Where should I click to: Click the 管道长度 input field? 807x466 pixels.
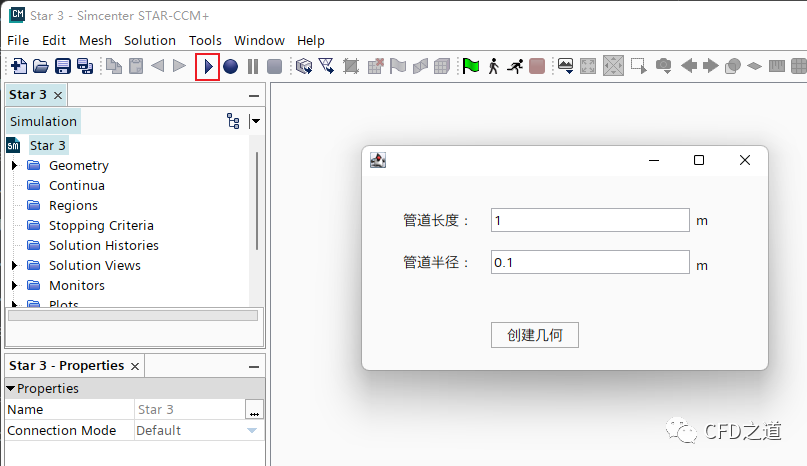(x=590, y=220)
